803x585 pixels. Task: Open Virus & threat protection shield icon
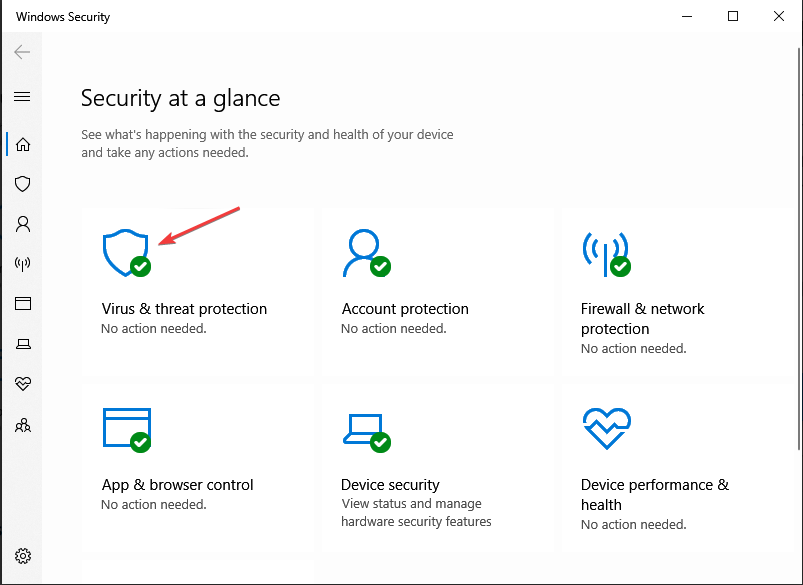tap(126, 253)
